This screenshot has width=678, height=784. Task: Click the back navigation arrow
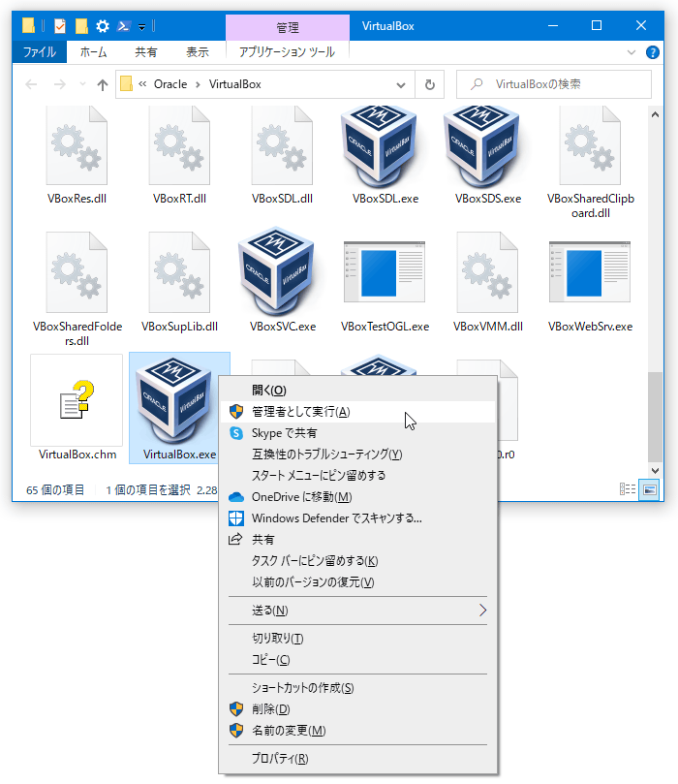pos(31,84)
